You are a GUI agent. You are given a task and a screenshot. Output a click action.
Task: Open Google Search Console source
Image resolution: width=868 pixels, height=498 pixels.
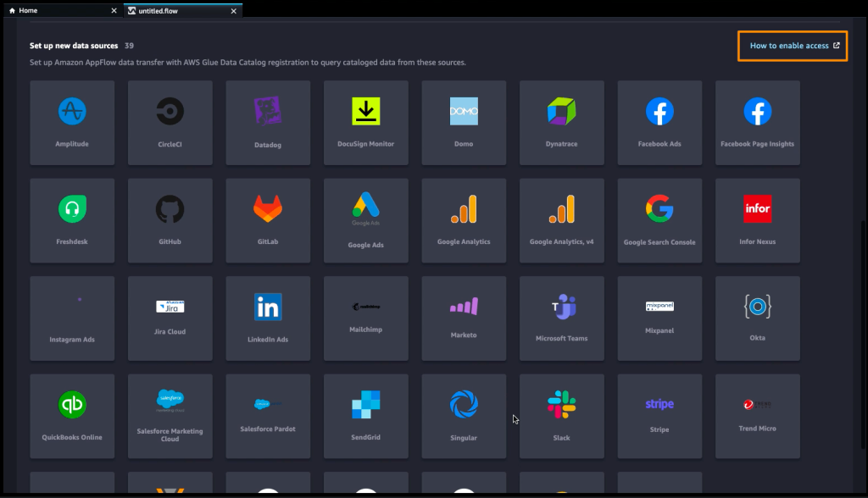659,221
